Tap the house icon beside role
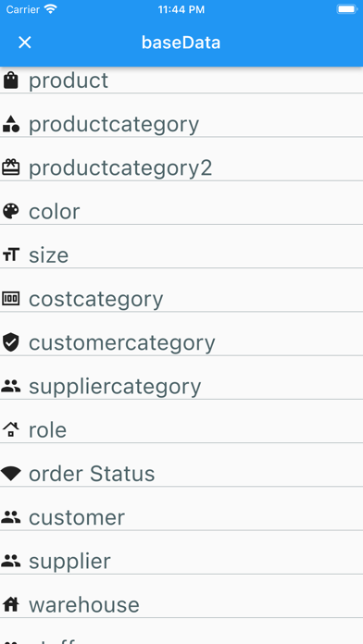 11,430
